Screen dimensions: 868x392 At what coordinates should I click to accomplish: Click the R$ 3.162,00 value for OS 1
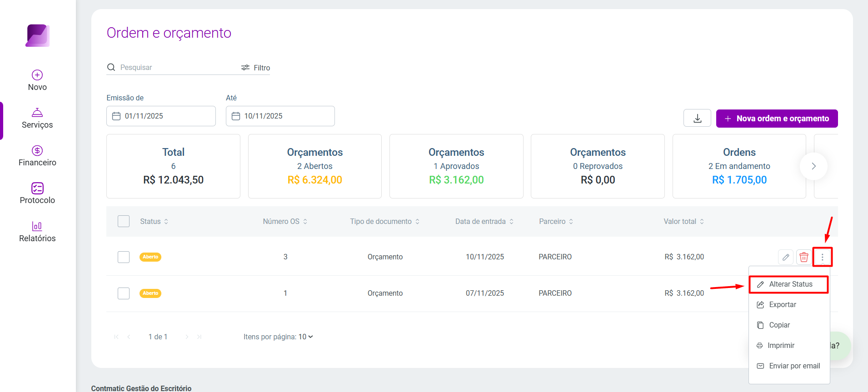click(684, 293)
